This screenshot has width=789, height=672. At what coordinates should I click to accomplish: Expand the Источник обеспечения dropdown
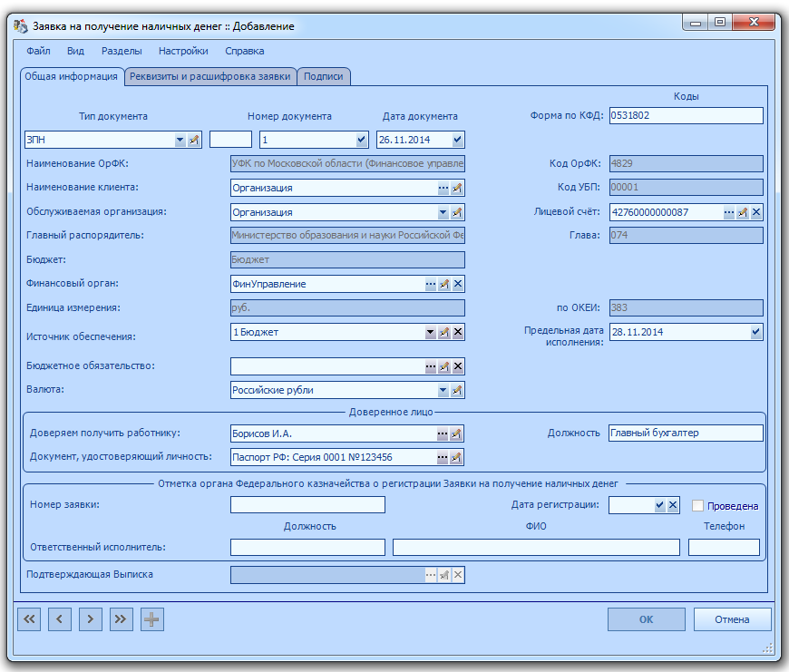coord(430,332)
